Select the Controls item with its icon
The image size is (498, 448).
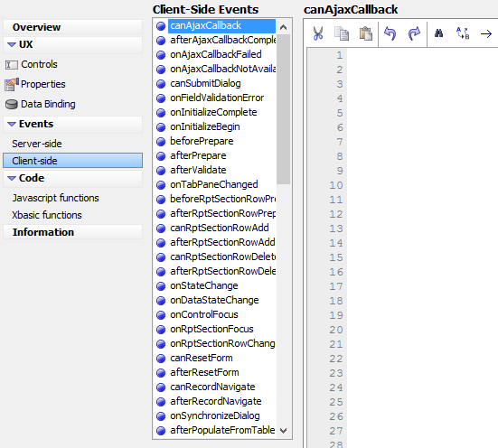pyautogui.click(x=31, y=64)
